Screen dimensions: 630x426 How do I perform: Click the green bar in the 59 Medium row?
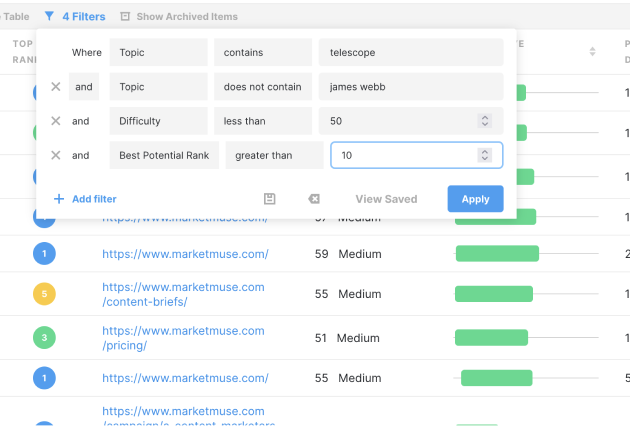tap(497, 254)
